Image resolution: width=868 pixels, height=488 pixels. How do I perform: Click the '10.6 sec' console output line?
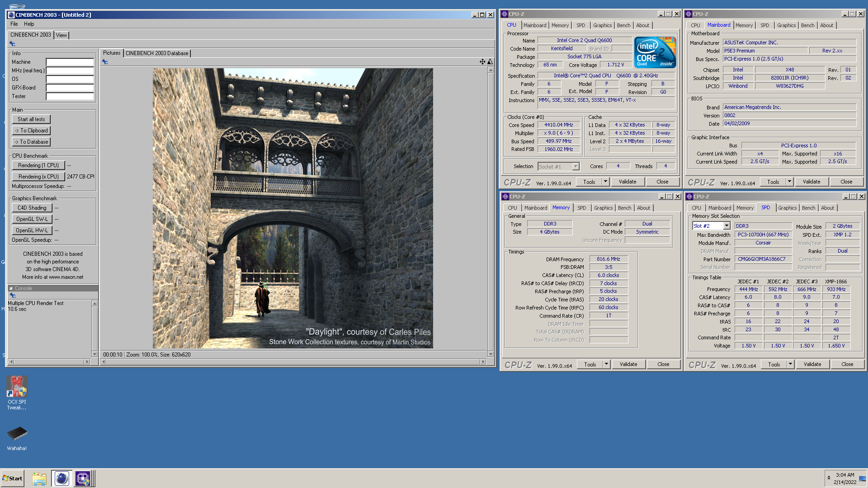17,310
